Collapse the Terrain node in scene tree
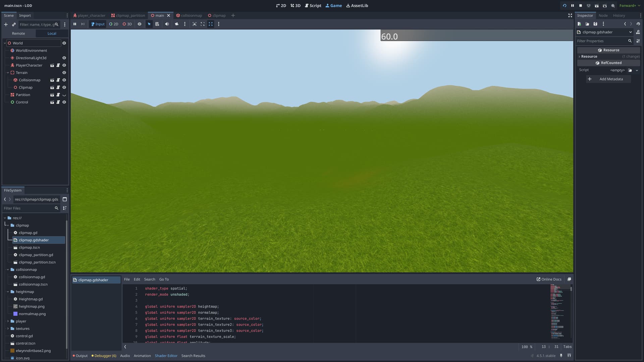The height and width of the screenshot is (362, 644). (8, 73)
